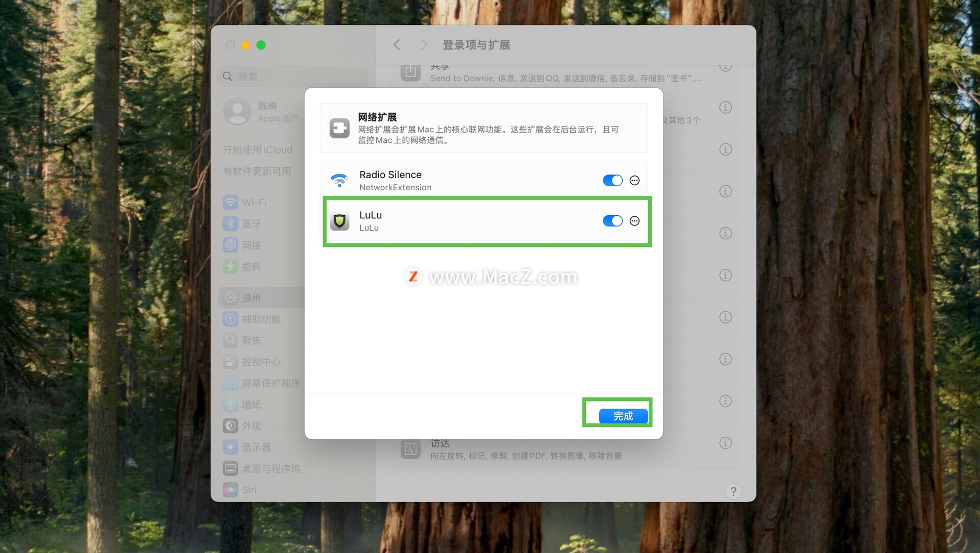
Task: Go back with the toolbar back chevron
Action: [x=397, y=45]
